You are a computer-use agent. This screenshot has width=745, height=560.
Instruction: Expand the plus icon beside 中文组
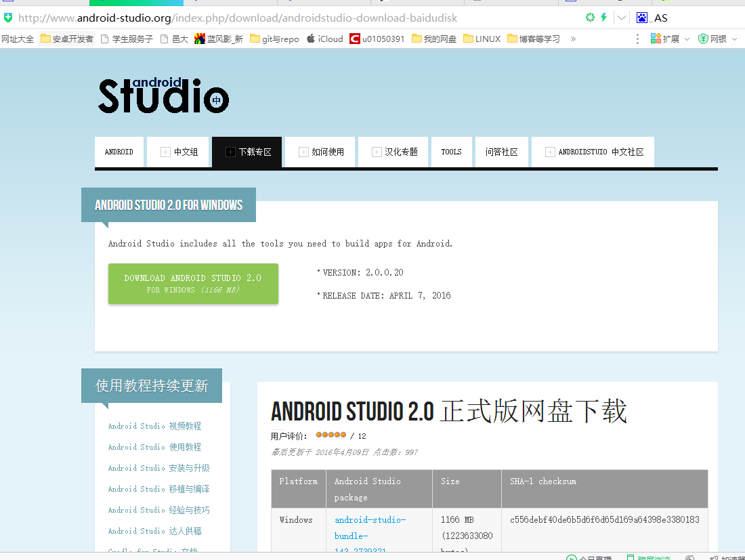coord(165,152)
